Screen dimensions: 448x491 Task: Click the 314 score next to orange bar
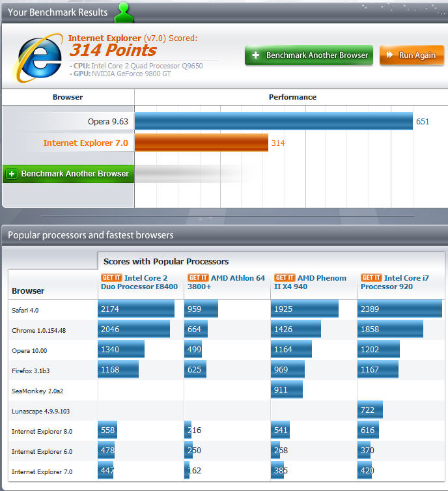[x=278, y=143]
